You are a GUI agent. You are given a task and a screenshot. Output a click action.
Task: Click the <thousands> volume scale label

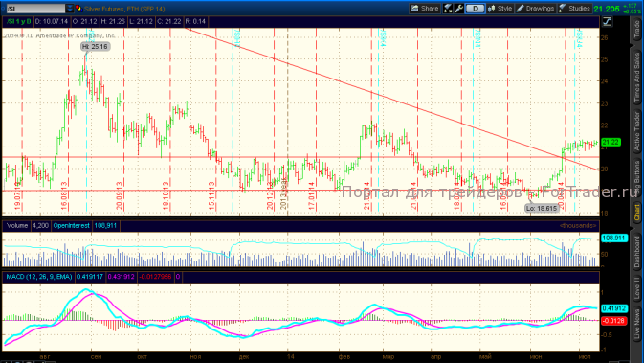click(x=577, y=226)
